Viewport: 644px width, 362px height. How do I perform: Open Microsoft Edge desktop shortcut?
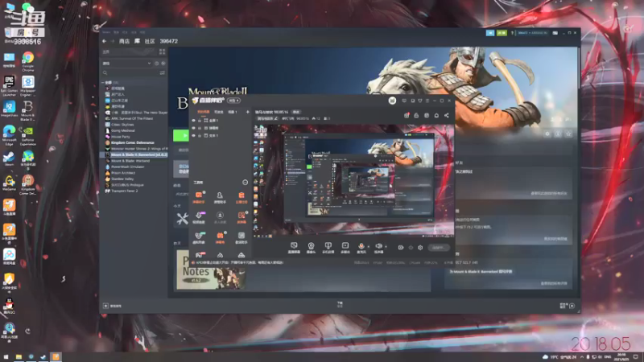[x=9, y=134]
